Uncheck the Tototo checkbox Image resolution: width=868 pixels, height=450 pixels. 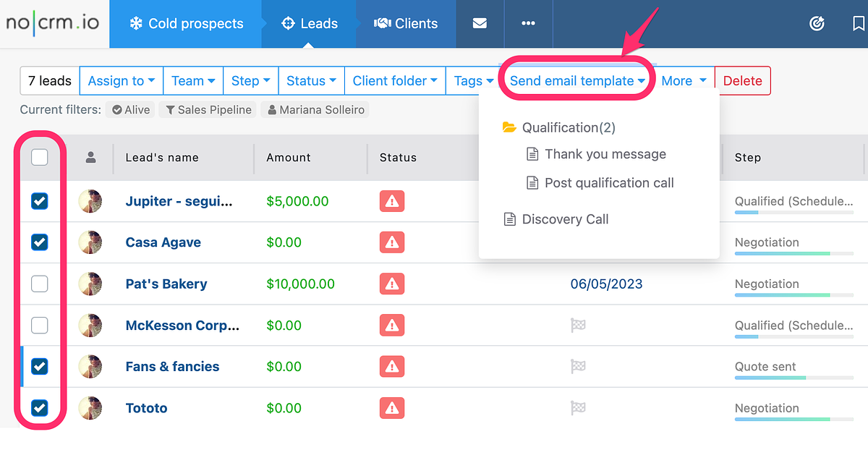tap(40, 408)
